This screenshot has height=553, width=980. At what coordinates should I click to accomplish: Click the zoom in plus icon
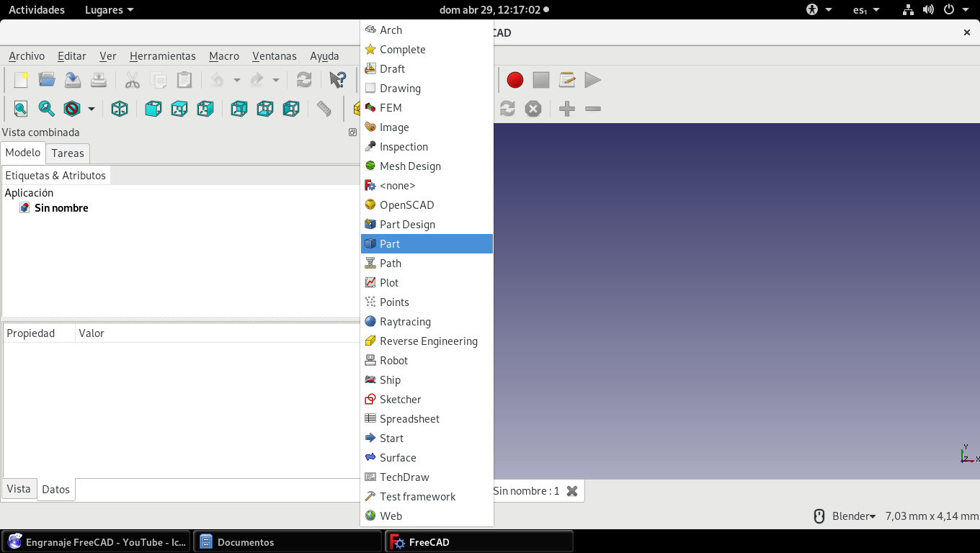(x=567, y=109)
